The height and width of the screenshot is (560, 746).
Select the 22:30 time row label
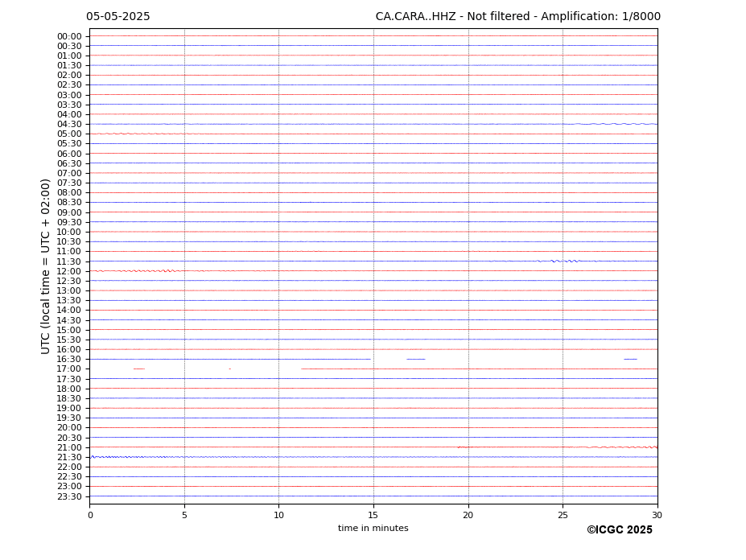69,477
